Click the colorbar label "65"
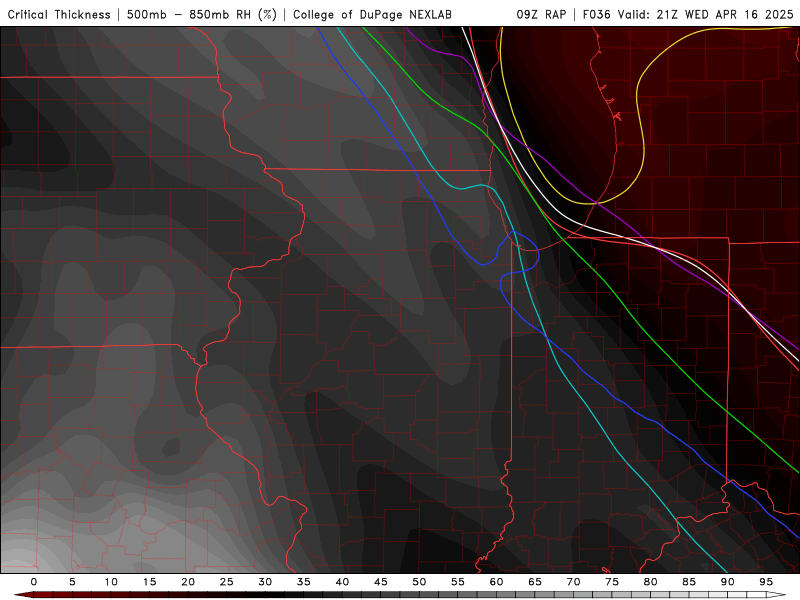Viewport: 800px width, 600px height. (x=535, y=582)
